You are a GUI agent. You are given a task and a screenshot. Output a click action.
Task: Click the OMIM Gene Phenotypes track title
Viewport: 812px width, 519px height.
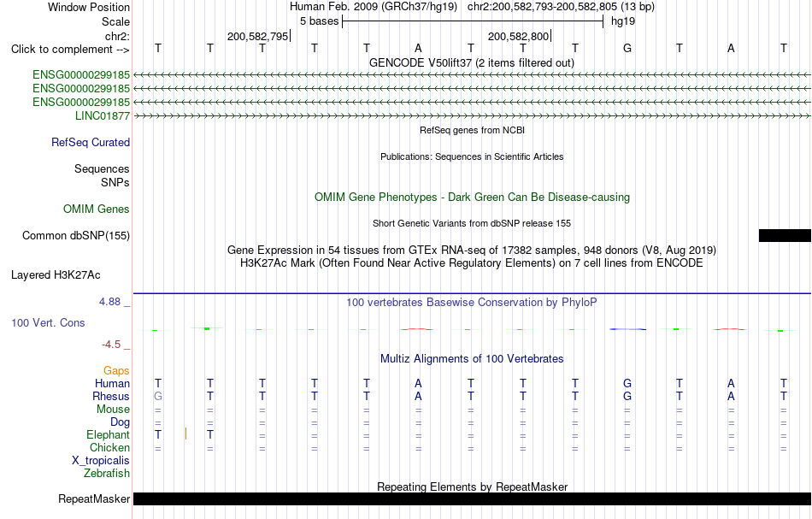472,198
